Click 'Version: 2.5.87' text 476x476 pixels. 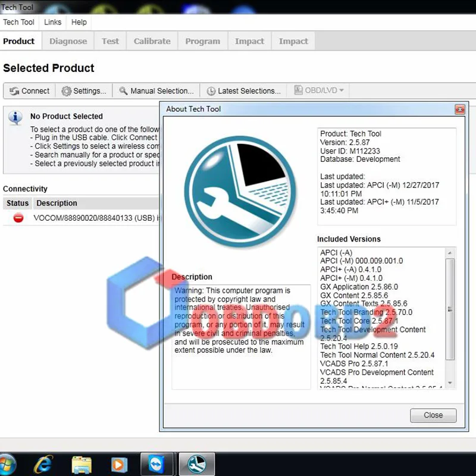point(345,142)
